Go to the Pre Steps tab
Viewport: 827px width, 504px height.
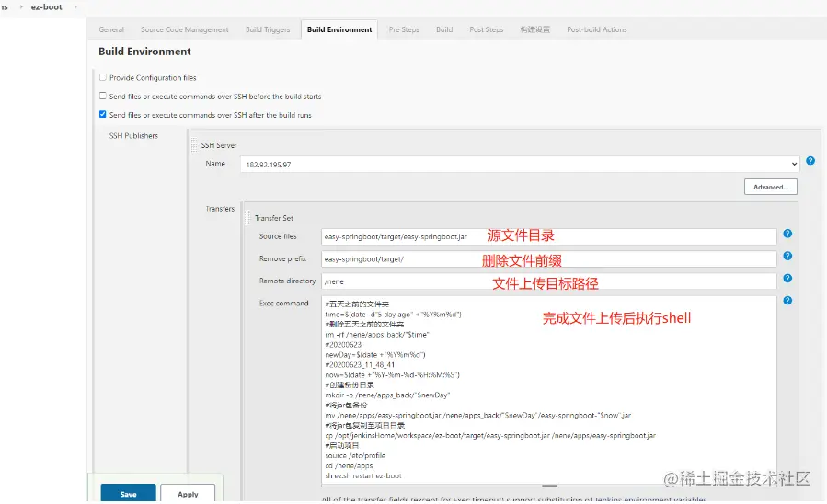(x=404, y=29)
